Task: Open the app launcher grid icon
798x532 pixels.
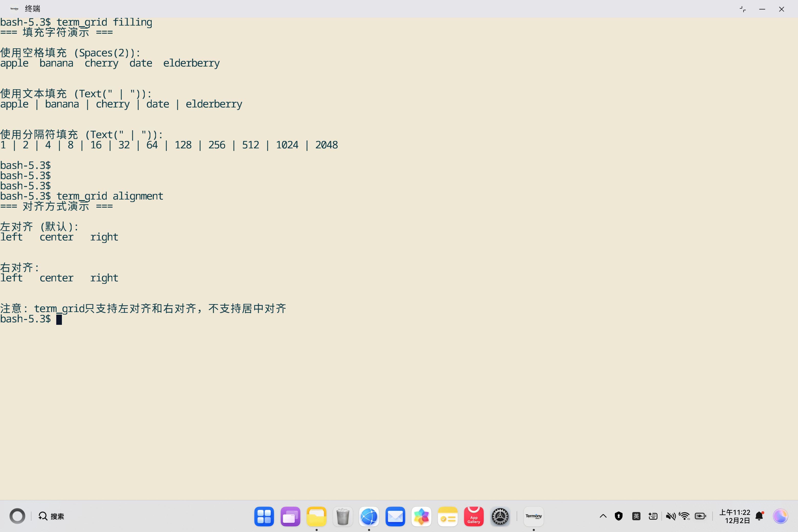Action: click(264, 516)
